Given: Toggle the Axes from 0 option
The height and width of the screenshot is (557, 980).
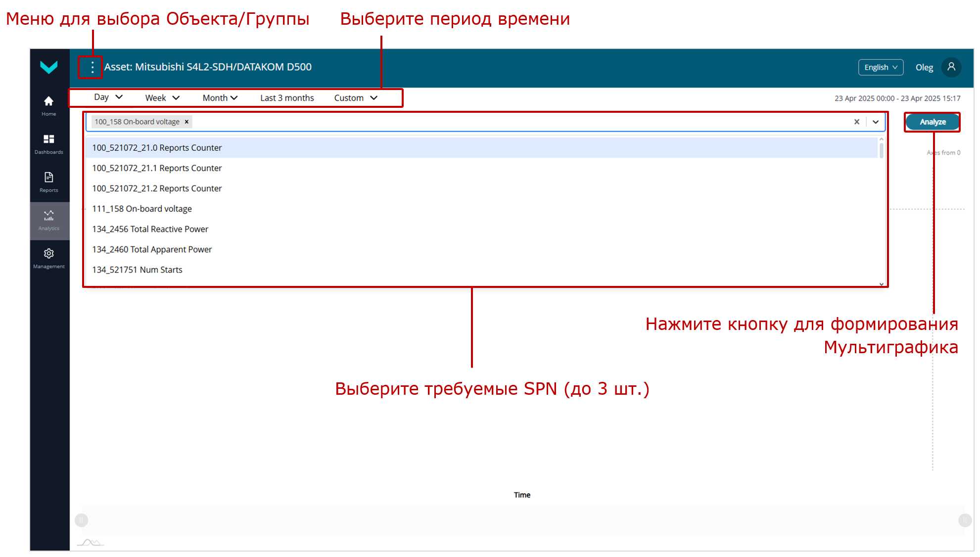Looking at the screenshot, I should click(944, 152).
